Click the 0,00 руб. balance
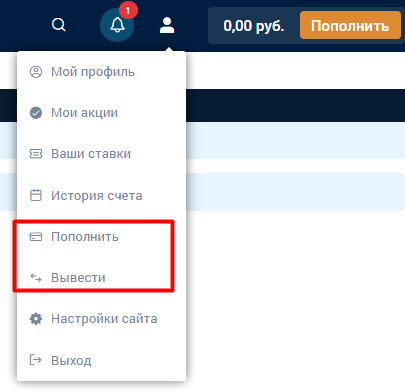The width and height of the screenshot is (405, 392). [x=254, y=26]
